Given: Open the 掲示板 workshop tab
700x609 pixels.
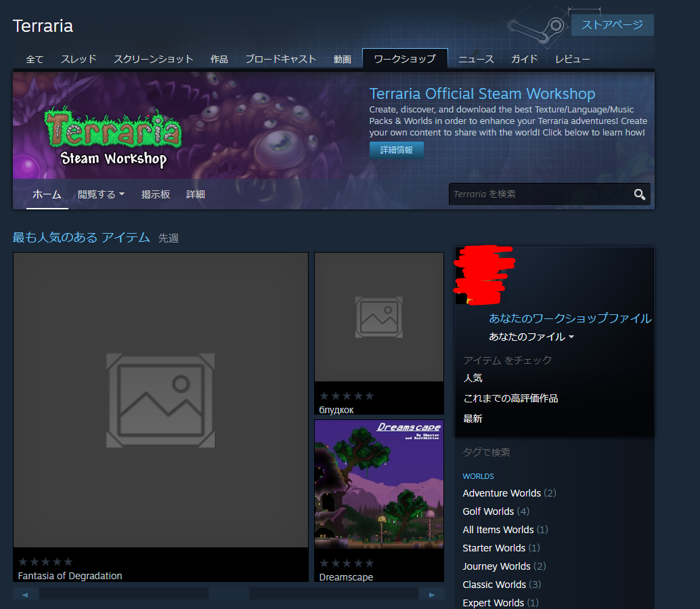Looking at the screenshot, I should point(155,194).
